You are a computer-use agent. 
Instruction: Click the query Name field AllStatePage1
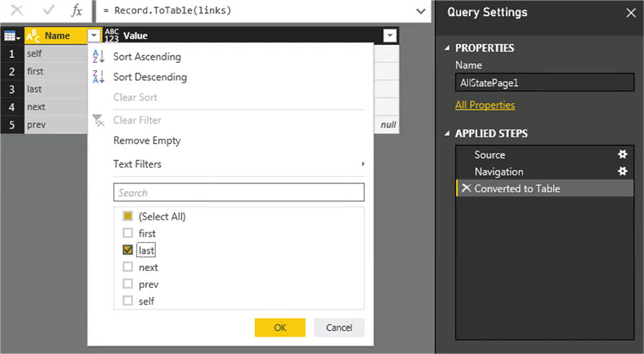coord(545,82)
